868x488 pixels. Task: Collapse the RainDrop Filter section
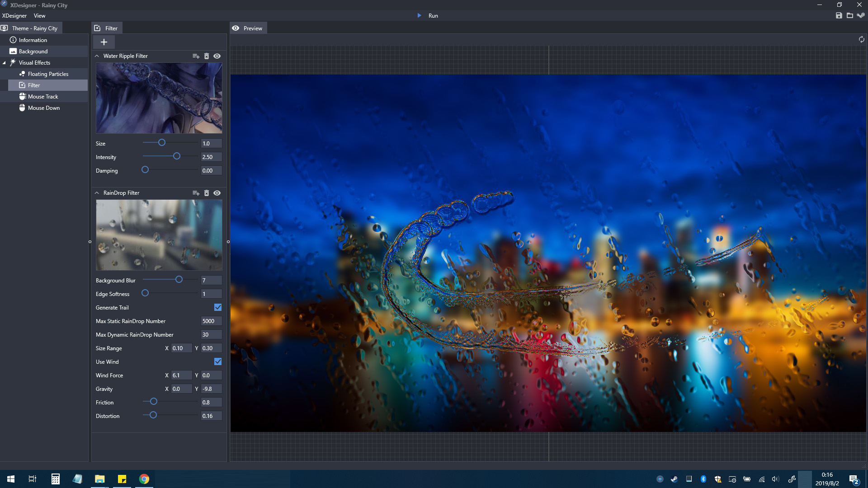coord(97,192)
